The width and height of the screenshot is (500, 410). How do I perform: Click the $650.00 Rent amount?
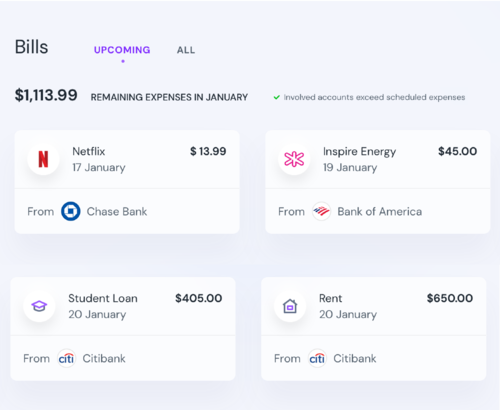(450, 298)
